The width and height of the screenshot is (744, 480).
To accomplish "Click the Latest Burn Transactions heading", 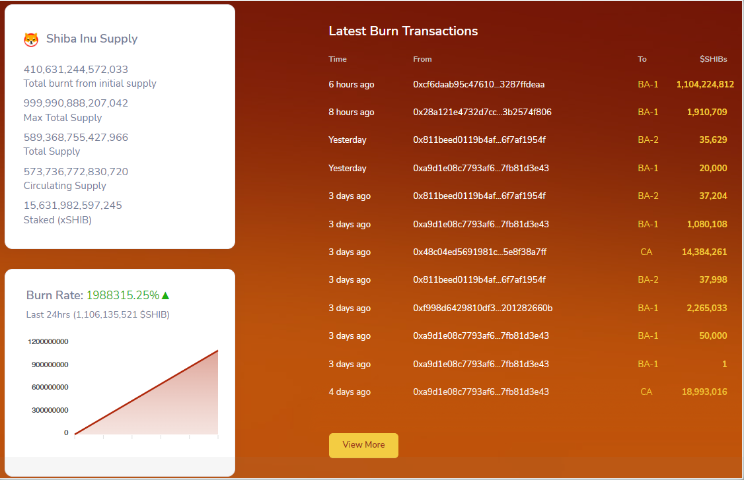I will [x=403, y=31].
